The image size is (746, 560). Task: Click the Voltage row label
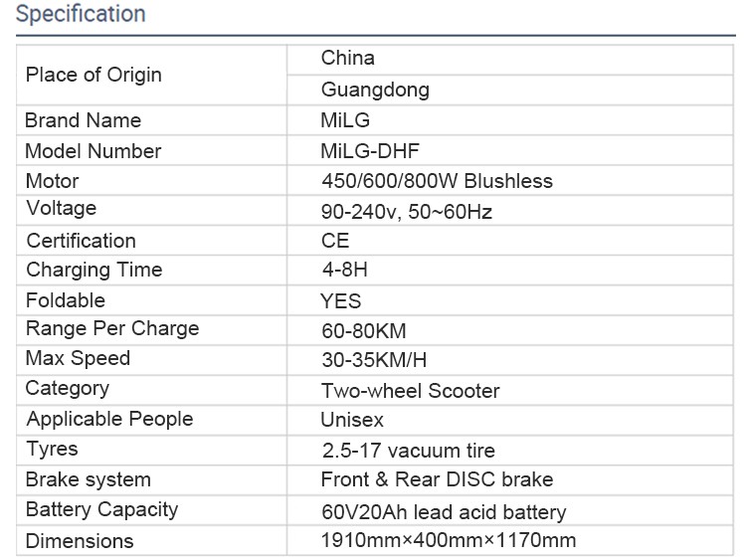click(x=62, y=209)
